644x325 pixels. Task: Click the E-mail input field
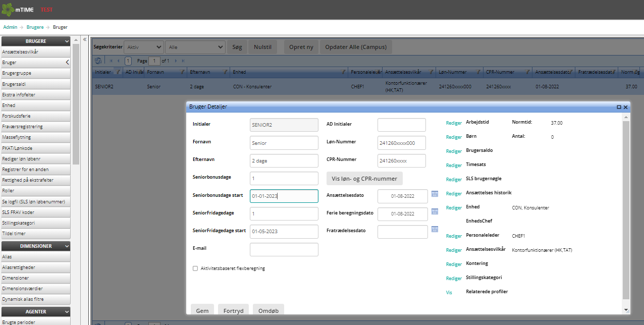[x=284, y=249]
